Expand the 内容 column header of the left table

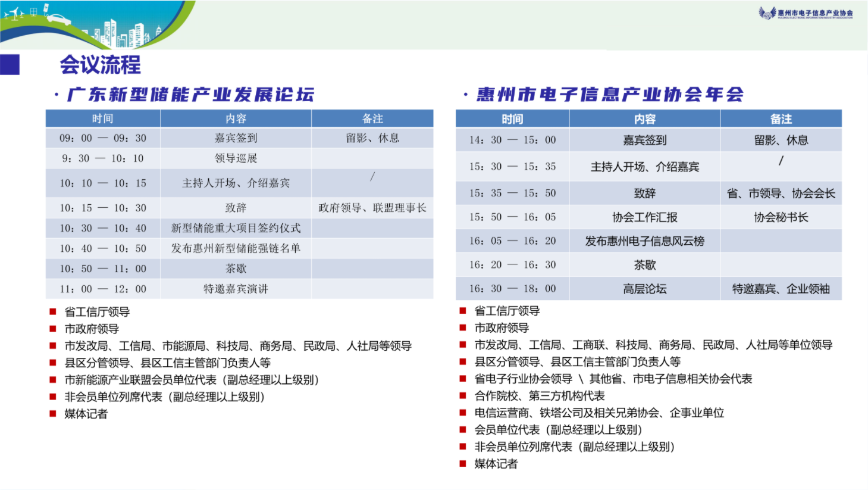pos(236,118)
